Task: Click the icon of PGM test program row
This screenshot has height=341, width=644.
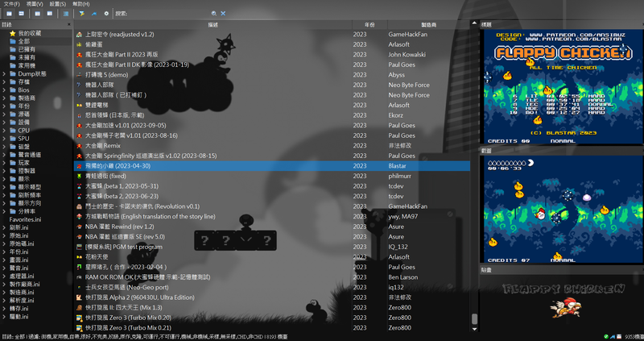Action: point(79,247)
